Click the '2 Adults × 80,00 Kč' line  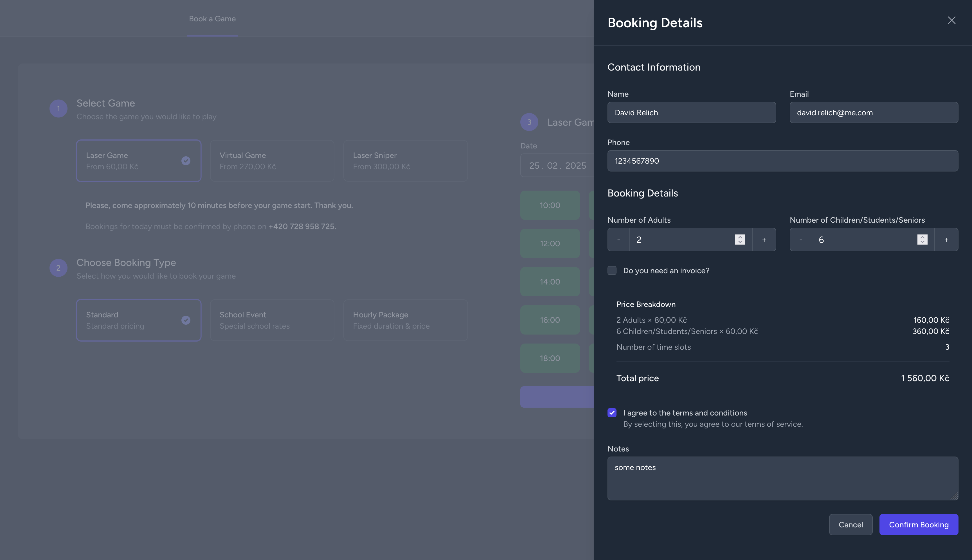point(651,320)
